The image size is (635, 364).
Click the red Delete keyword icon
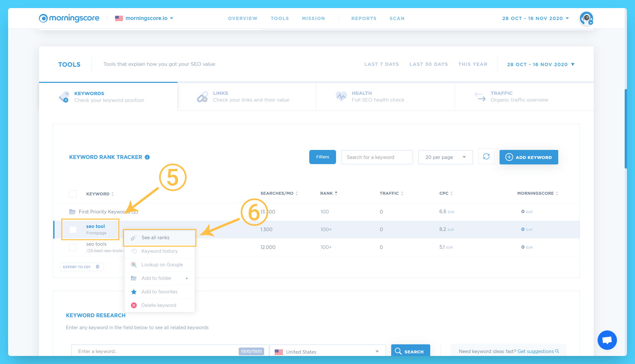134,305
